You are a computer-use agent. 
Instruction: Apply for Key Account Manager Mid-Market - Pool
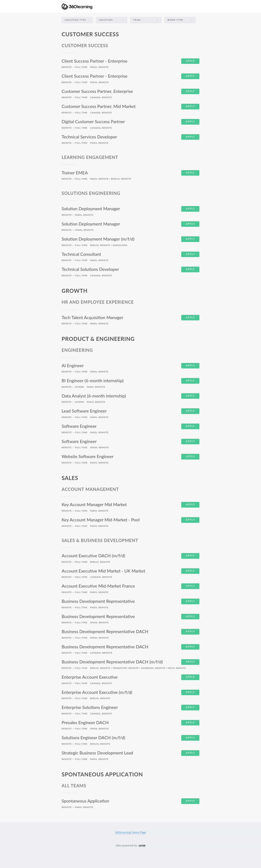[190, 520]
